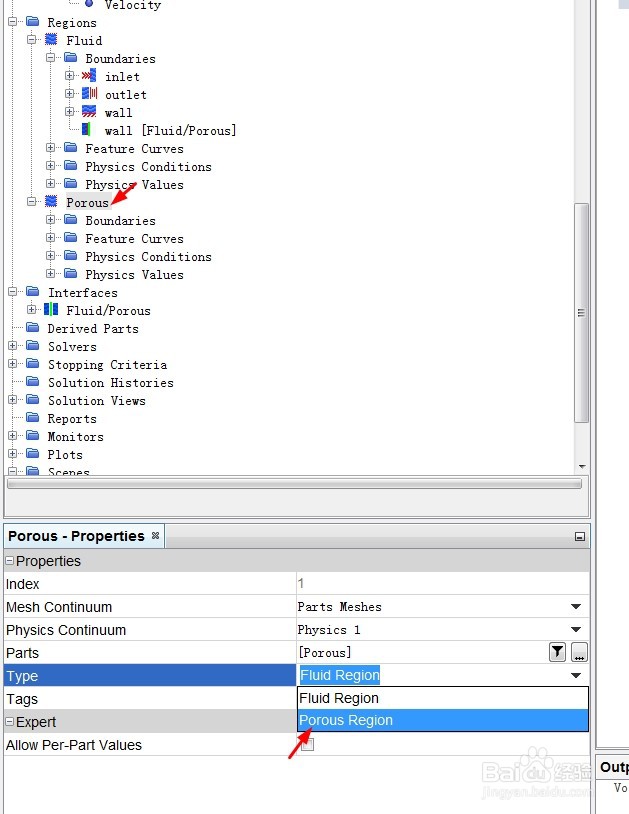Image resolution: width=629 pixels, height=814 pixels.
Task: Click the Regions folder icon
Action: pos(33,22)
